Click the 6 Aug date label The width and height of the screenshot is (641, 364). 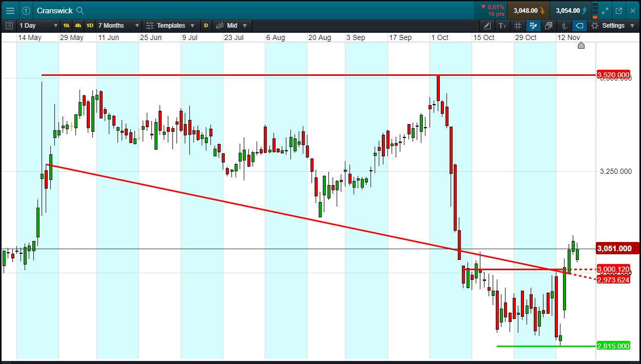[276, 37]
